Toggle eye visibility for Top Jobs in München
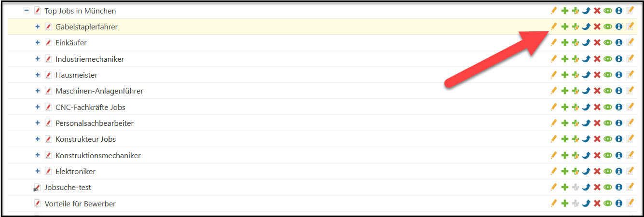Image resolution: width=644 pixels, height=217 pixels. click(x=608, y=11)
